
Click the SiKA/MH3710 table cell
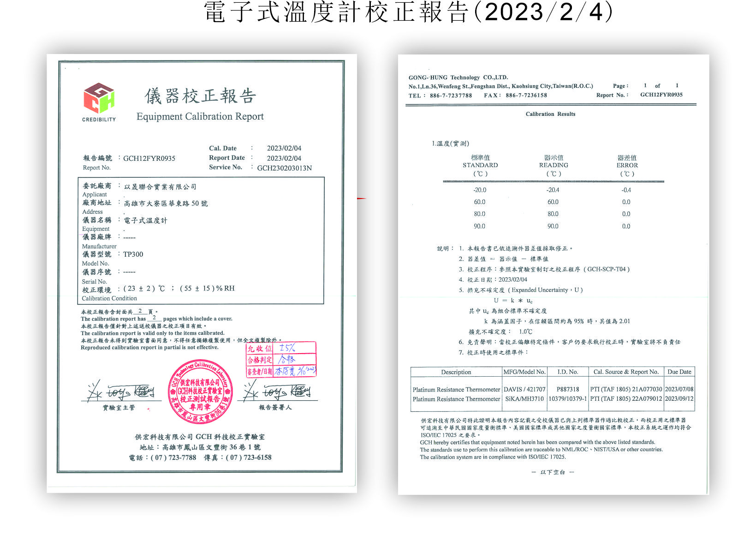[x=524, y=399]
